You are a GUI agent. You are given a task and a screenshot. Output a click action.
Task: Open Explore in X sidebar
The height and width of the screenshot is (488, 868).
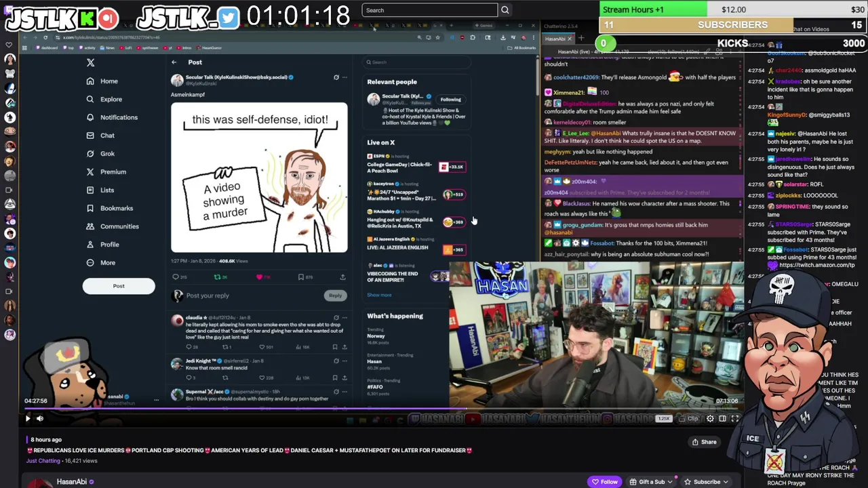pyautogui.click(x=104, y=99)
